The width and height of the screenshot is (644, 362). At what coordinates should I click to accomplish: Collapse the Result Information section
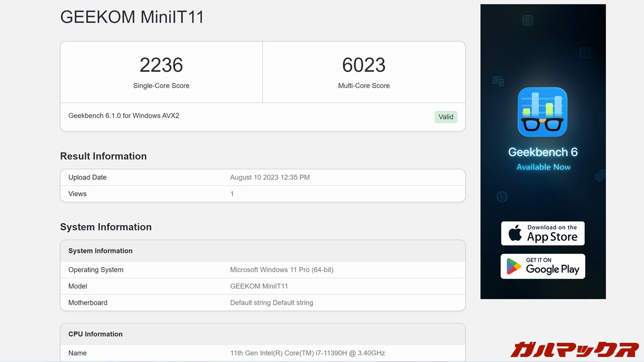[x=103, y=156]
